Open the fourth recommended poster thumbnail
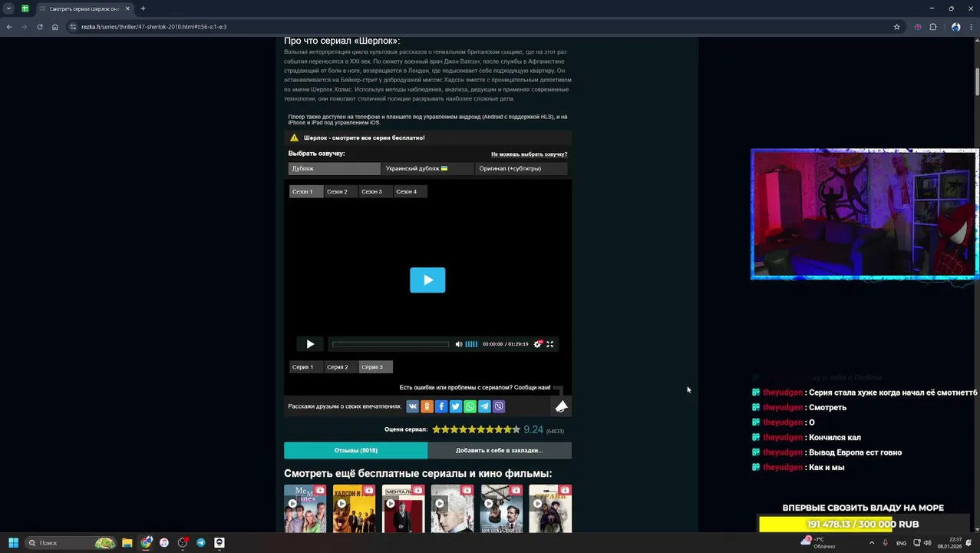The width and height of the screenshot is (980, 553). point(452,508)
